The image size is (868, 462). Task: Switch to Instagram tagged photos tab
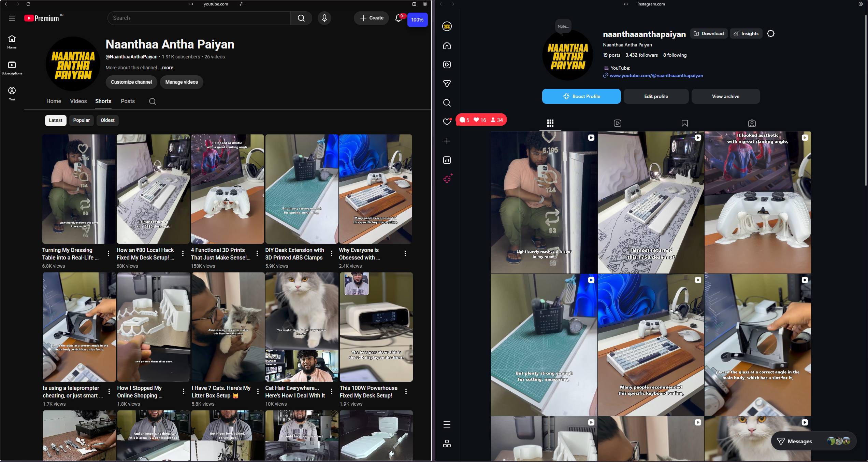coord(752,123)
